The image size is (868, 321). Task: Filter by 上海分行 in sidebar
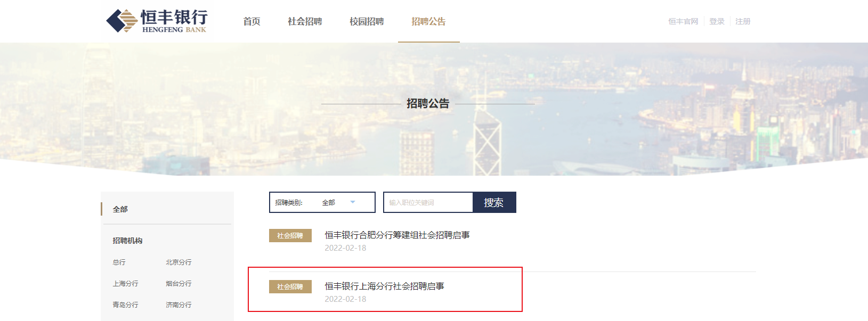[x=125, y=283]
